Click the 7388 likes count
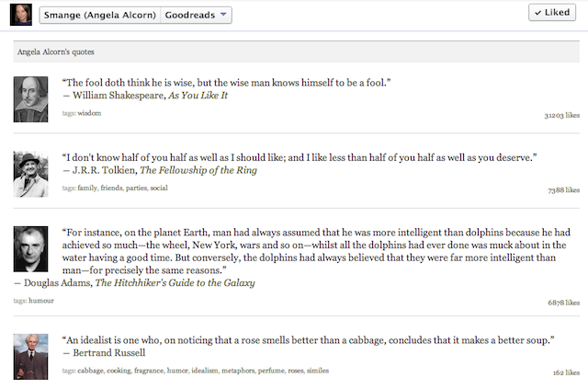 pyautogui.click(x=563, y=190)
